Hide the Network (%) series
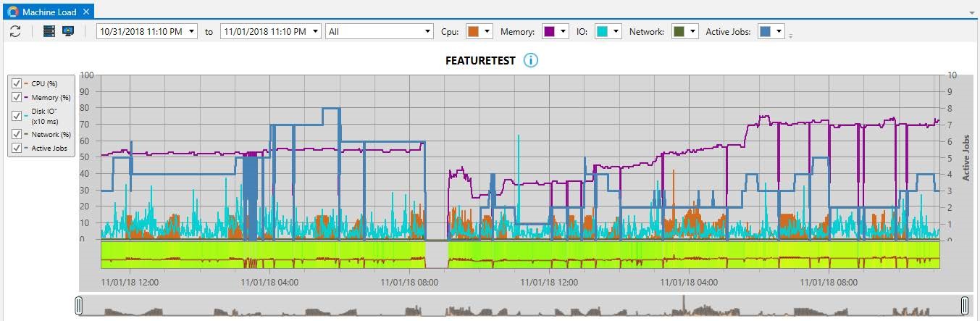 point(17,134)
